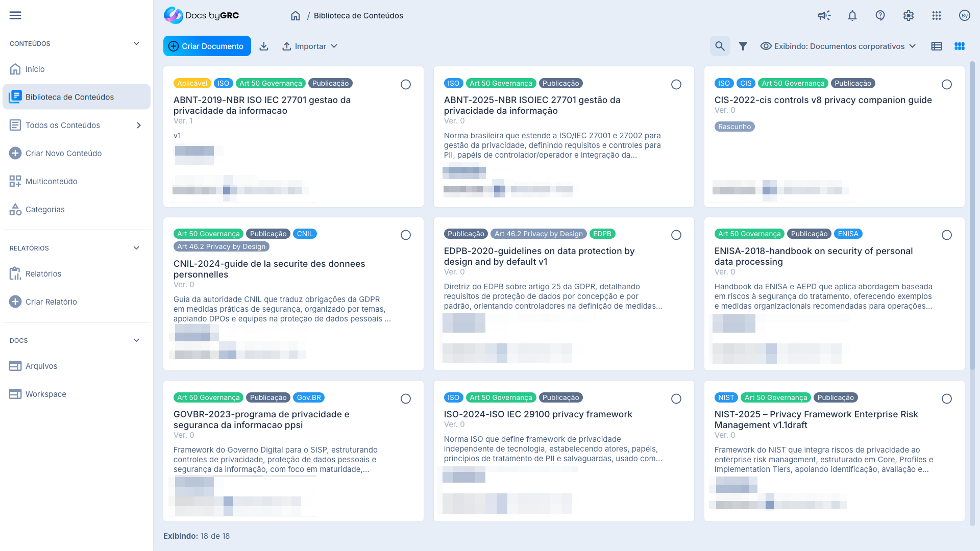Click the filter funnel icon
Screen dimensions: 980x551
click(x=743, y=46)
